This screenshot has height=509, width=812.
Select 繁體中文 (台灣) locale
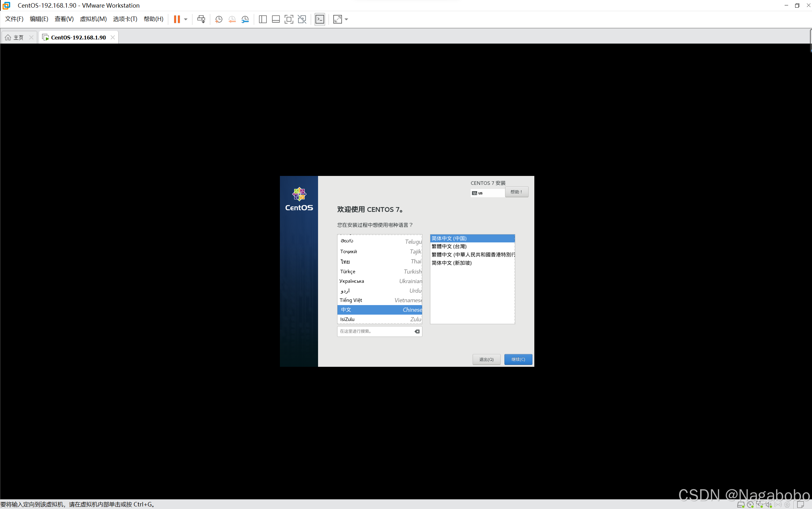[x=449, y=247]
